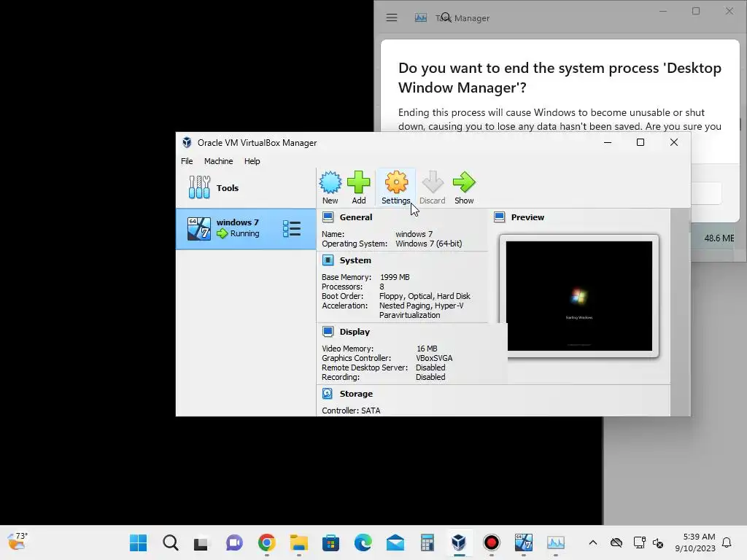Click the red record app taskbar icon
The height and width of the screenshot is (560, 747).
click(x=491, y=542)
